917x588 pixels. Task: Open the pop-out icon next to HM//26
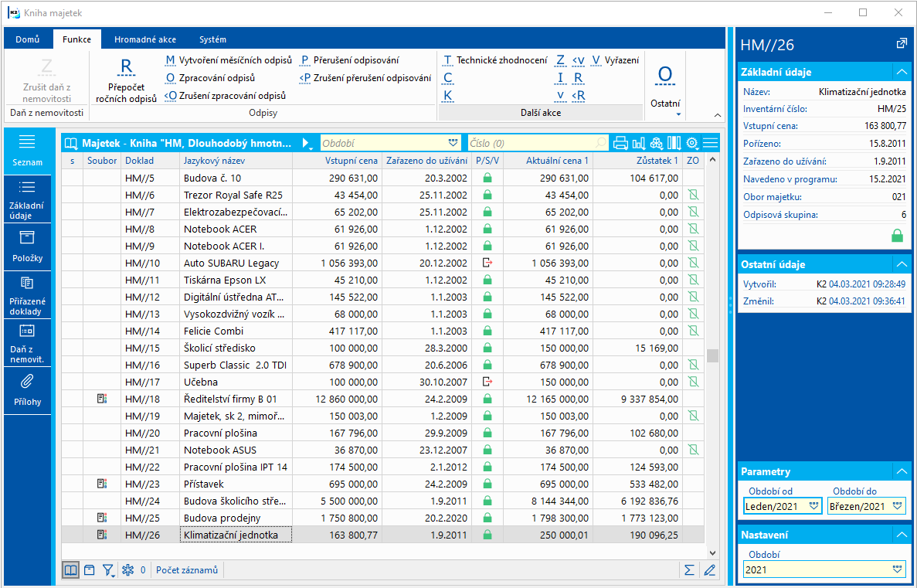(x=901, y=44)
